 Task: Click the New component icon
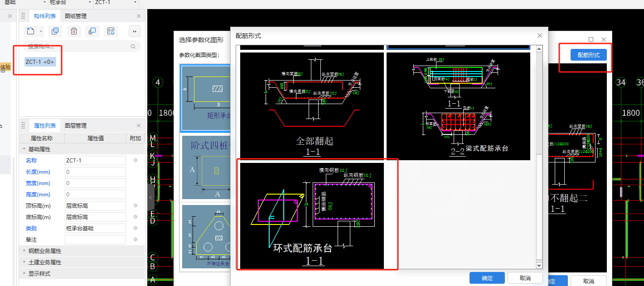click(30, 31)
